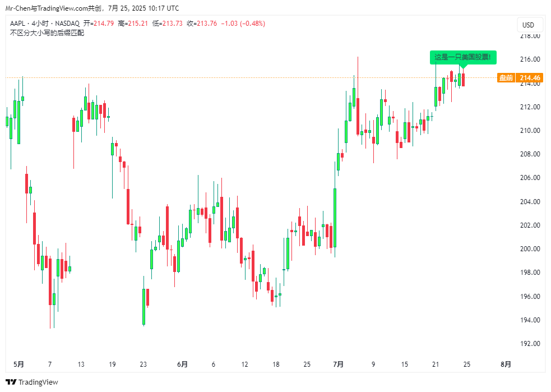Viewport: 551px width, 392px height.
Task: Click the 12 date label on time axis
Action: coord(244,364)
